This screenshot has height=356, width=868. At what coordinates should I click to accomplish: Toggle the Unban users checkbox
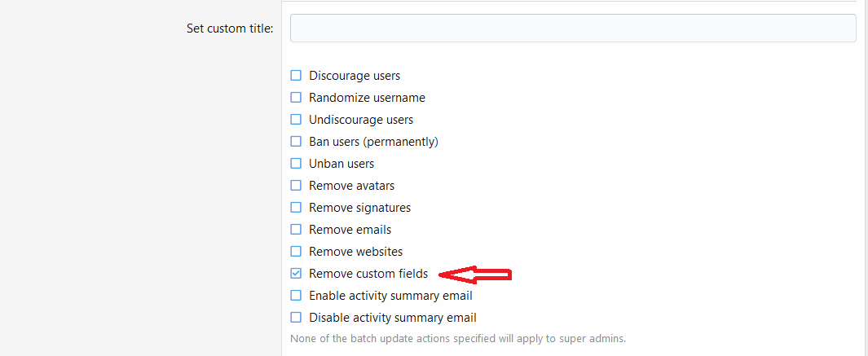[x=296, y=164]
